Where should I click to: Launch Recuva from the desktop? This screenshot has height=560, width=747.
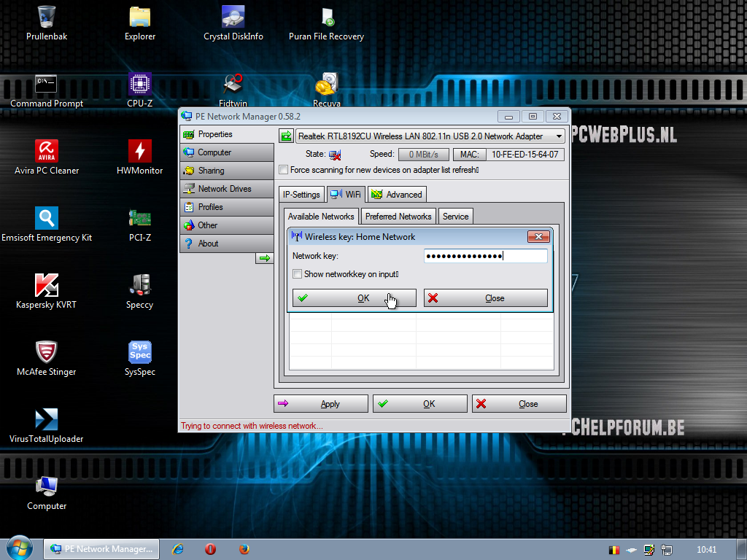point(326,90)
